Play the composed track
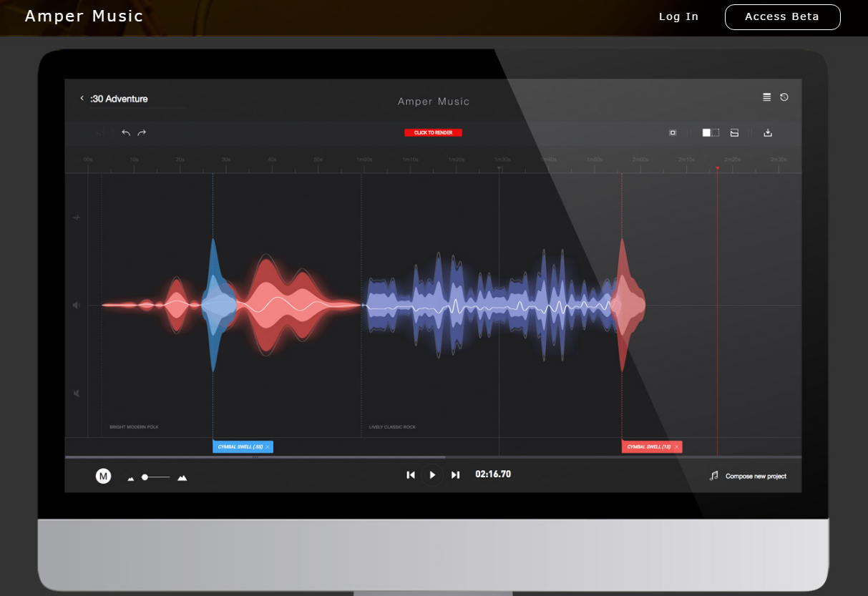The width and height of the screenshot is (868, 596). coord(432,475)
